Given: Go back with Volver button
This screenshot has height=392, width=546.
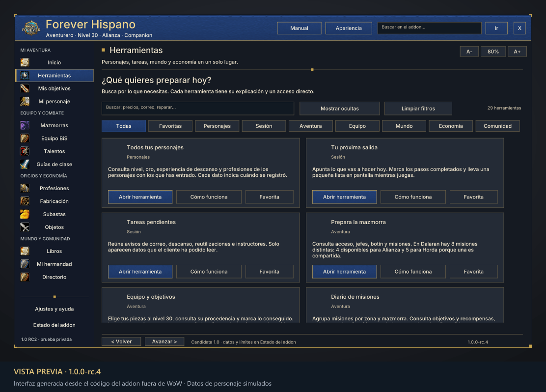Looking at the screenshot, I should tap(121, 341).
